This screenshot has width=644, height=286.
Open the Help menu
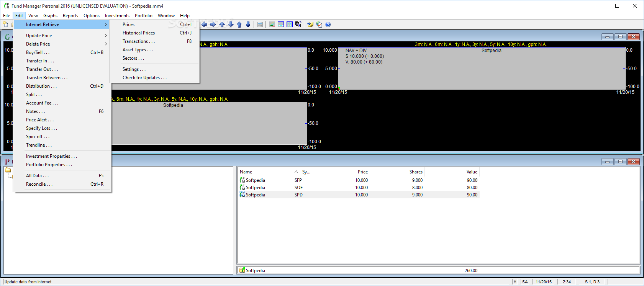pyautogui.click(x=185, y=16)
